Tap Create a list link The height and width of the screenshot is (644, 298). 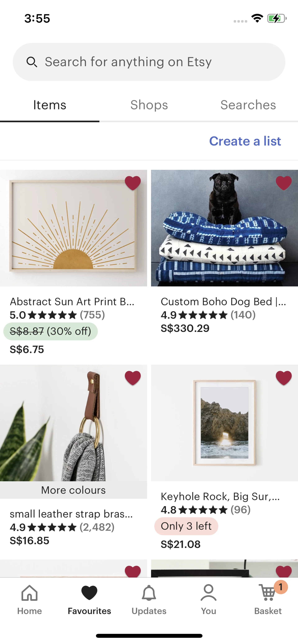tap(245, 141)
